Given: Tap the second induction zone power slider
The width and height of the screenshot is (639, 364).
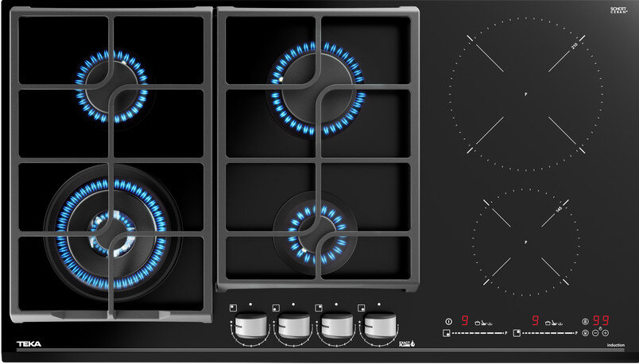Looking at the screenshot, I should 548,334.
